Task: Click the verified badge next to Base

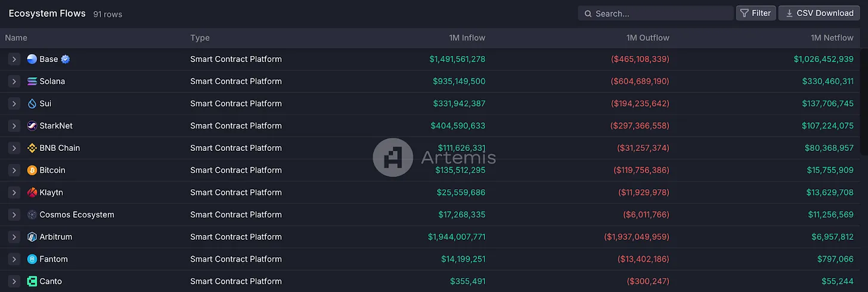Action: 66,59
